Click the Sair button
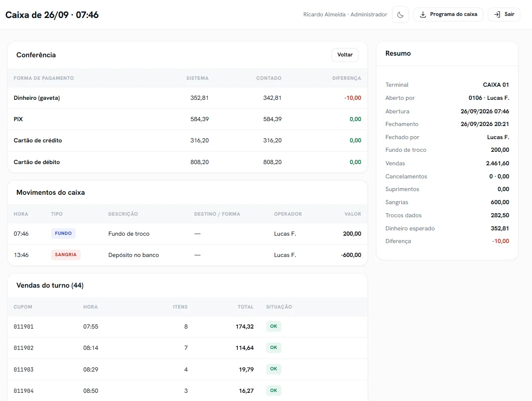Screen dimensions: 532x401 [504, 14]
